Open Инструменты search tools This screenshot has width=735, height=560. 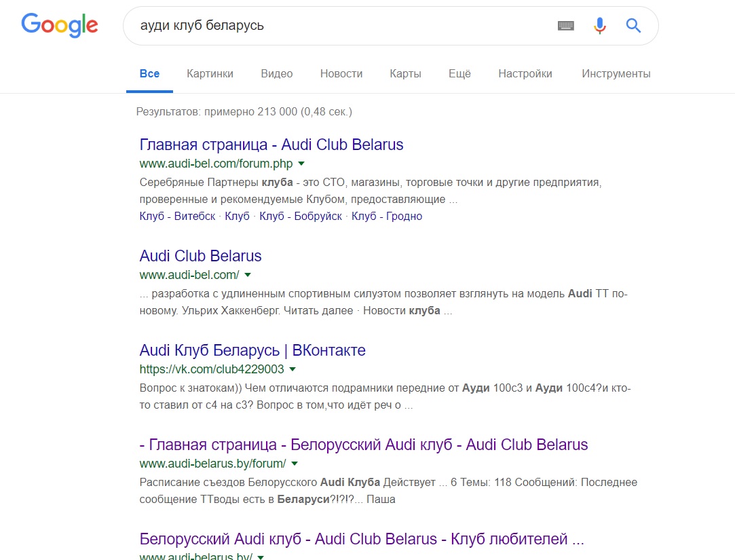pyautogui.click(x=616, y=73)
